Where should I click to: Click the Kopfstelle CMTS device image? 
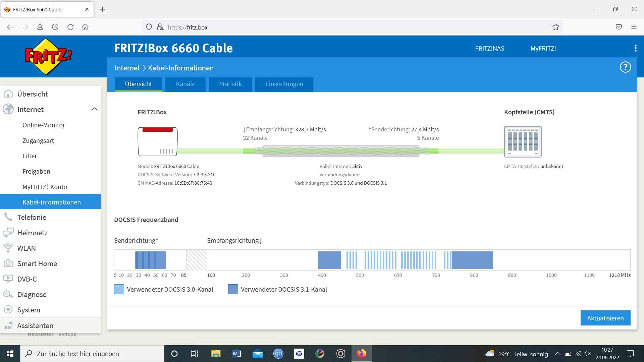pos(523,141)
